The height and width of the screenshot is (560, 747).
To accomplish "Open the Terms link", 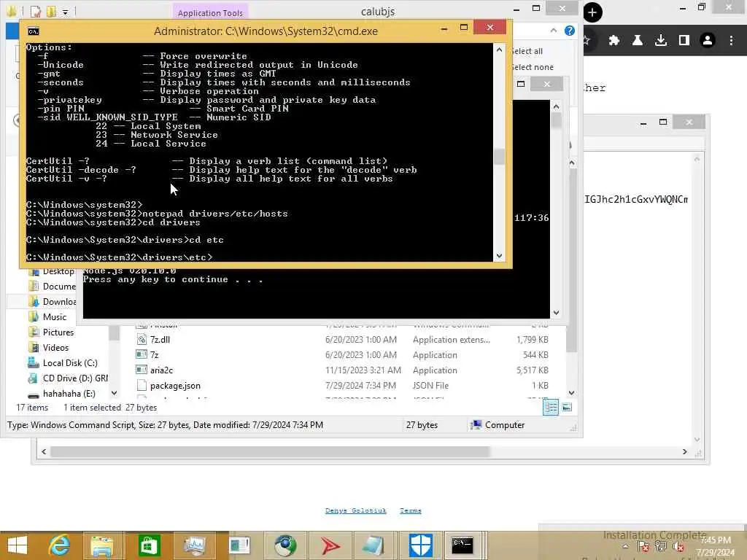I will tap(410, 510).
